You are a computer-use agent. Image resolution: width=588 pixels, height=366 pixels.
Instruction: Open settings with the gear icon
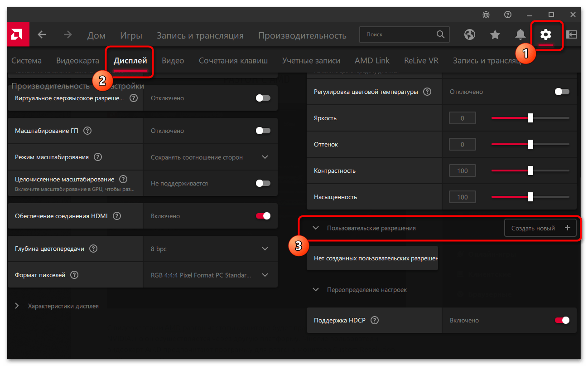(546, 34)
